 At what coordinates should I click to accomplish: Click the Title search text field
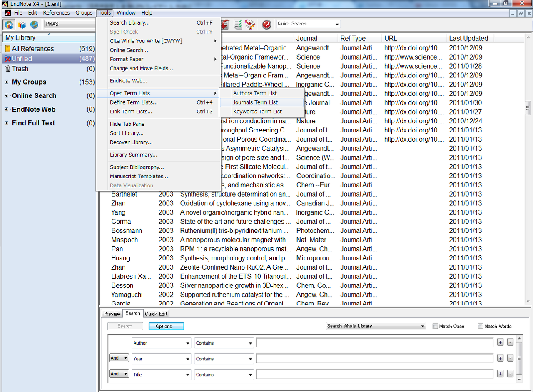375,374
